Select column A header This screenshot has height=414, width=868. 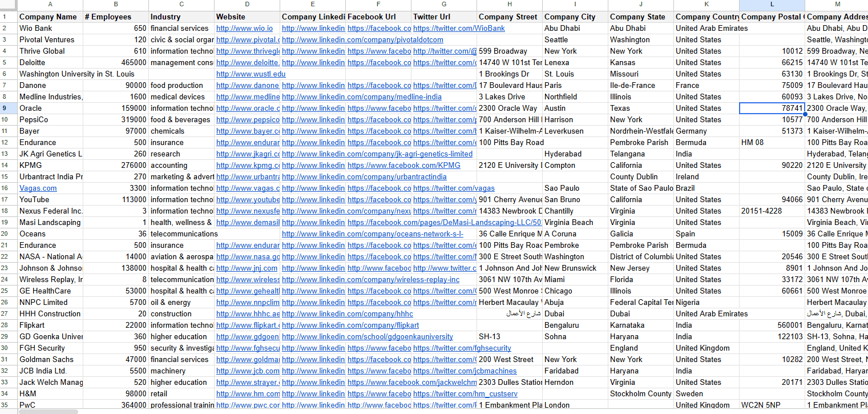point(50,5)
